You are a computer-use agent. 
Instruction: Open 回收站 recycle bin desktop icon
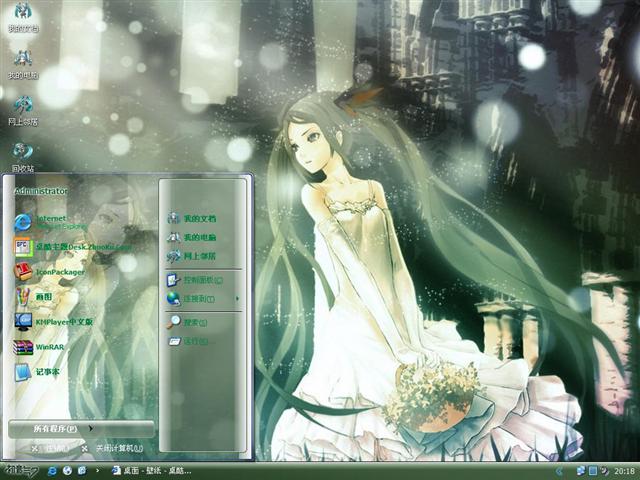click(23, 157)
